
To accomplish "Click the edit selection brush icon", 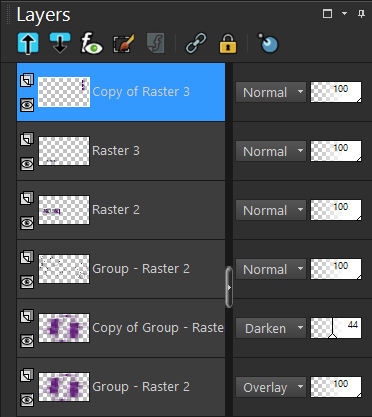I will click(x=124, y=43).
